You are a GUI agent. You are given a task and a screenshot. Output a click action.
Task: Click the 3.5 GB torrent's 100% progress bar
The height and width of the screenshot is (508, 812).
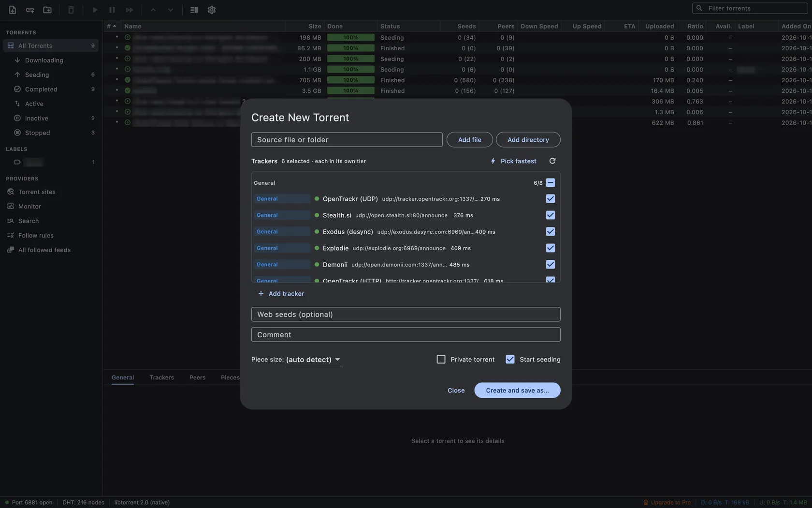351,90
